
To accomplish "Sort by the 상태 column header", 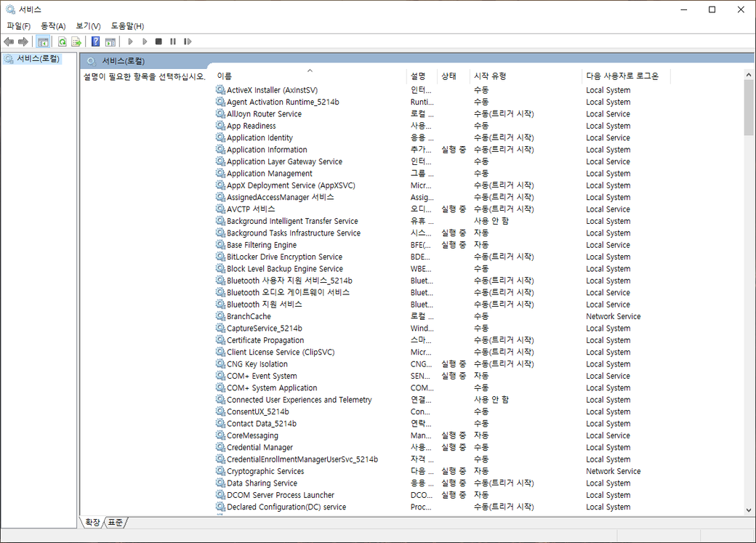I will (449, 76).
